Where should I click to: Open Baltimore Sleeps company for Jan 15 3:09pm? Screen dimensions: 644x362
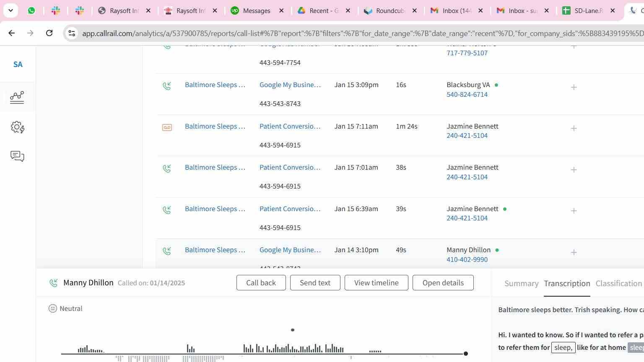(x=215, y=85)
